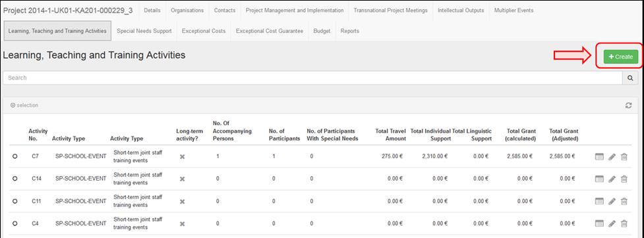Edit activity C11 with the pencil icon
Viewport: 644px width, 238px height.
(x=612, y=201)
